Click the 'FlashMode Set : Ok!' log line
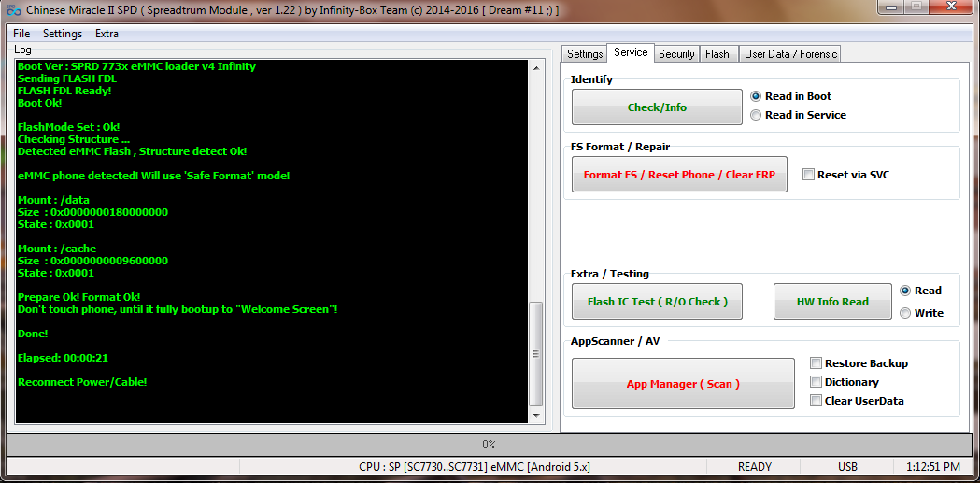The width and height of the screenshot is (980, 483). coord(69,127)
